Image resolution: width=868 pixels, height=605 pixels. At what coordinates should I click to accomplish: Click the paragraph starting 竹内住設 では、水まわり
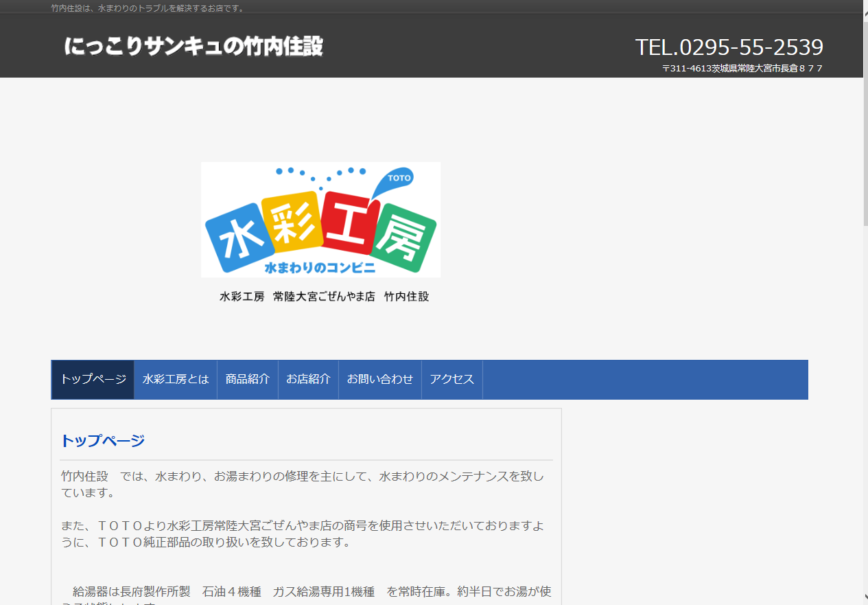coord(302,484)
